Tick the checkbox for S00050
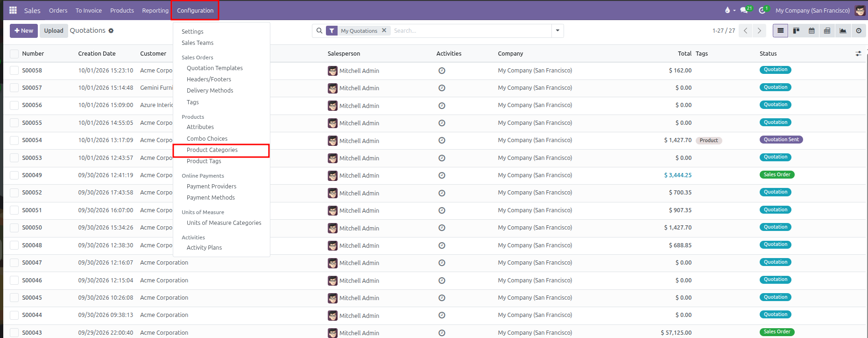Viewport: 868px width, 338px height. pos(14,228)
